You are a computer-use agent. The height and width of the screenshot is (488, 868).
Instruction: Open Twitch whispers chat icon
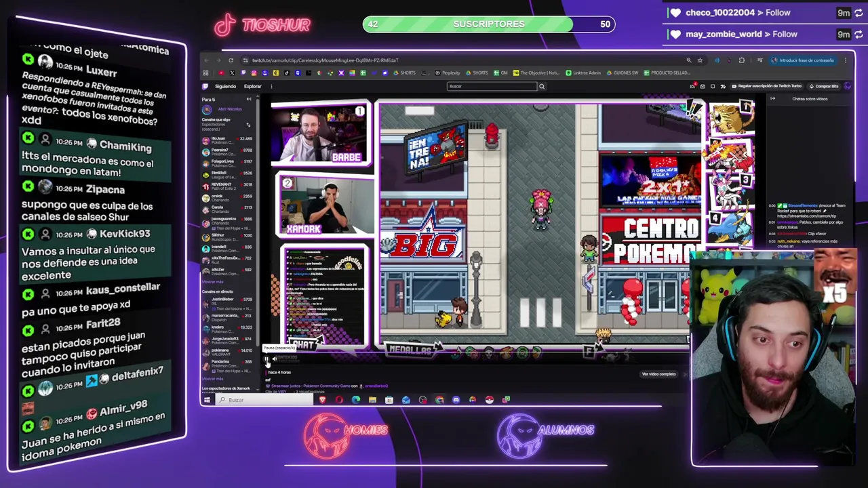(713, 86)
